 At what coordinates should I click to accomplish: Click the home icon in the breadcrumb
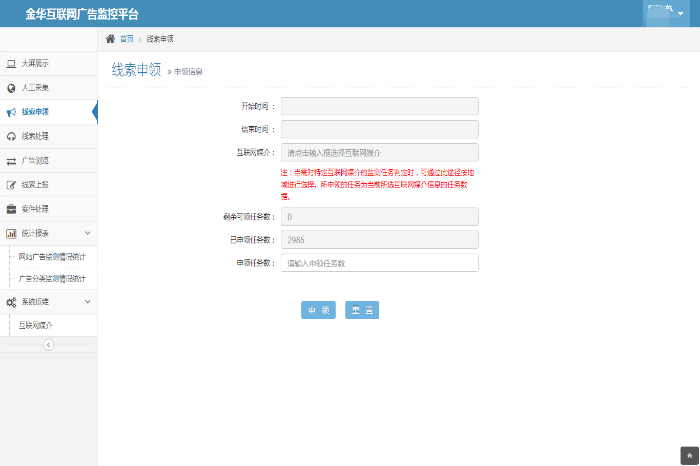click(x=110, y=38)
